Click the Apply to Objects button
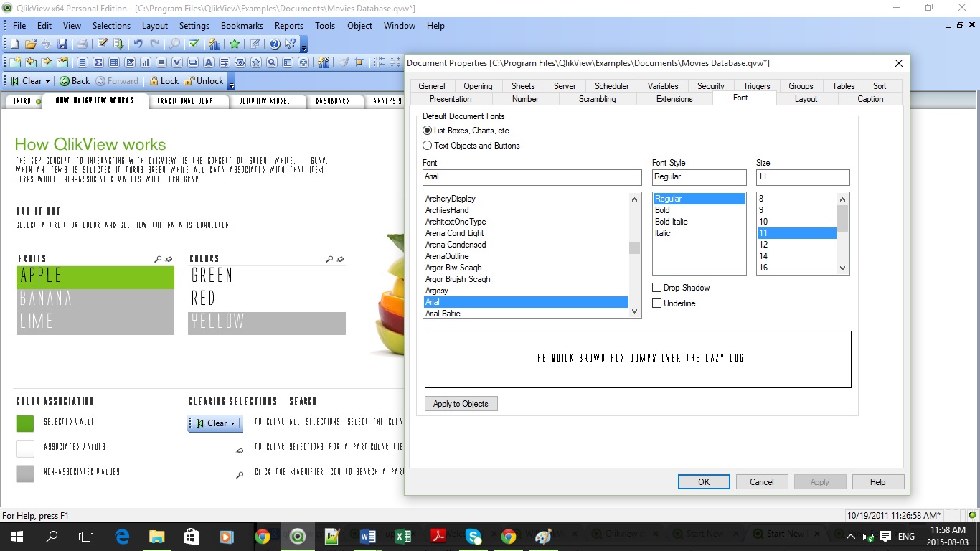This screenshot has height=551, width=980. click(x=461, y=404)
